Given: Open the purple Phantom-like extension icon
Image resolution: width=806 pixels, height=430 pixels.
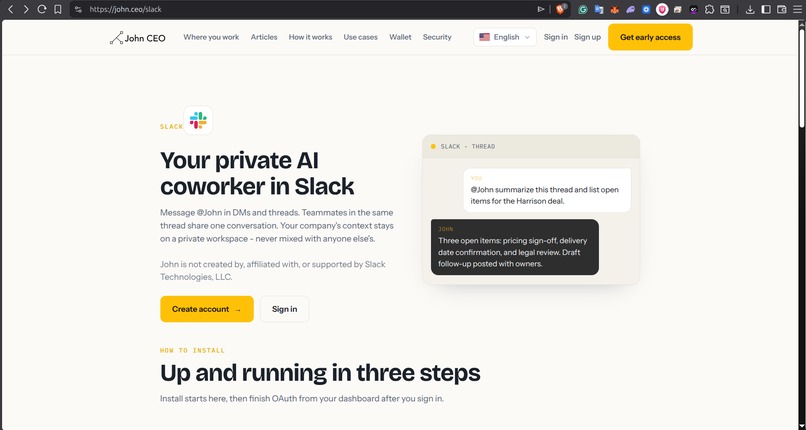Looking at the screenshot, I should point(630,9).
